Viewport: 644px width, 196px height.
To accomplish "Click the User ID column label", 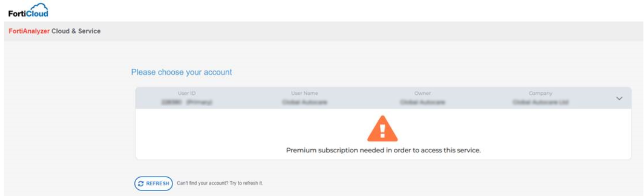I will pos(187,93).
